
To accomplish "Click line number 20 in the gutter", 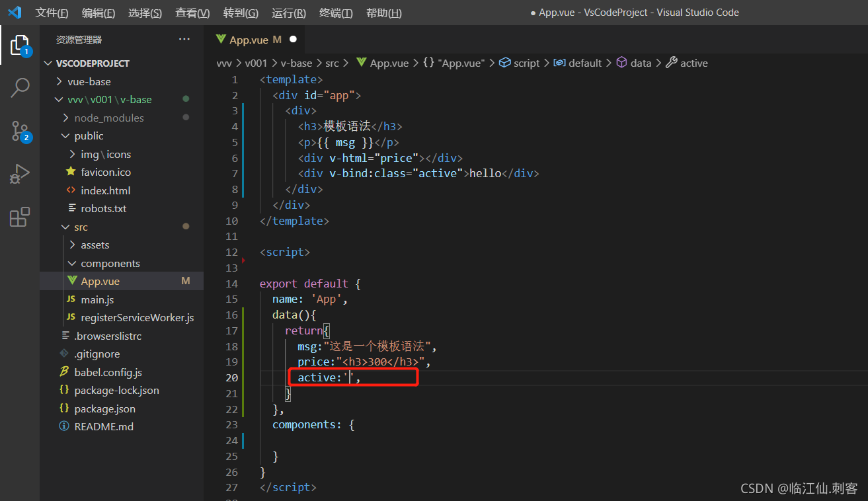I will [231, 377].
